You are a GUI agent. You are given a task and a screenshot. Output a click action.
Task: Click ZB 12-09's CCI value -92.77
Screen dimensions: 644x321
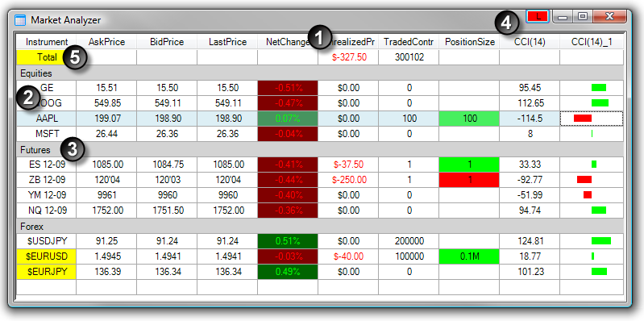click(530, 180)
